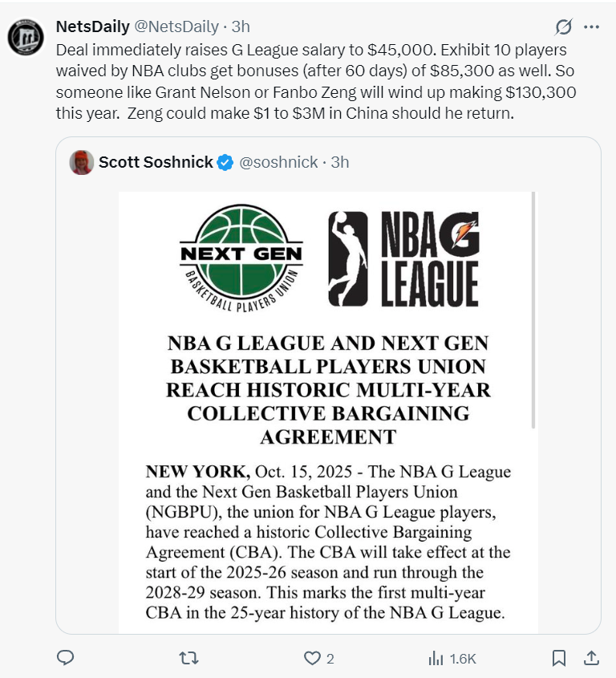Like the tweet with the heart icon
Image resolution: width=616 pixels, height=678 pixels.
[x=312, y=658]
